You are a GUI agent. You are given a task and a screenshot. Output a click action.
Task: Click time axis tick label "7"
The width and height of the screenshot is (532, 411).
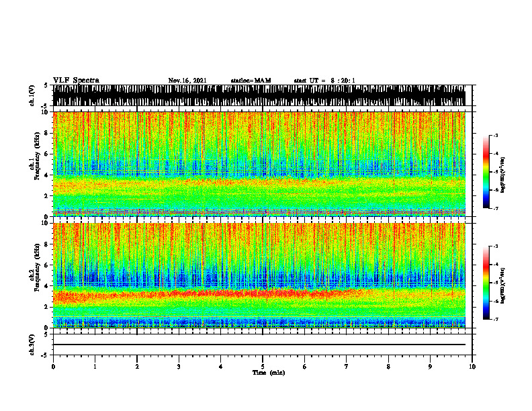(347, 367)
